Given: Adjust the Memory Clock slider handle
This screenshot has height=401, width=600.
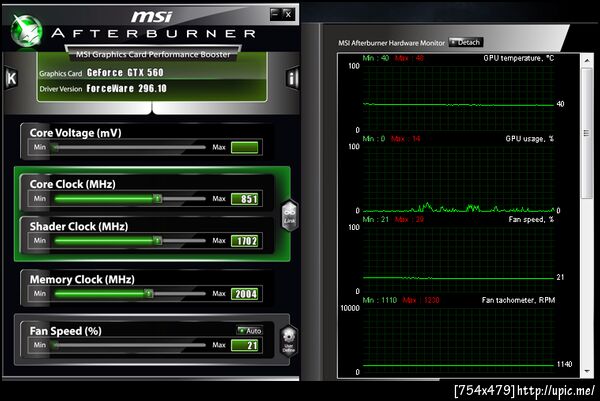Looking at the screenshot, I should click(x=148, y=293).
